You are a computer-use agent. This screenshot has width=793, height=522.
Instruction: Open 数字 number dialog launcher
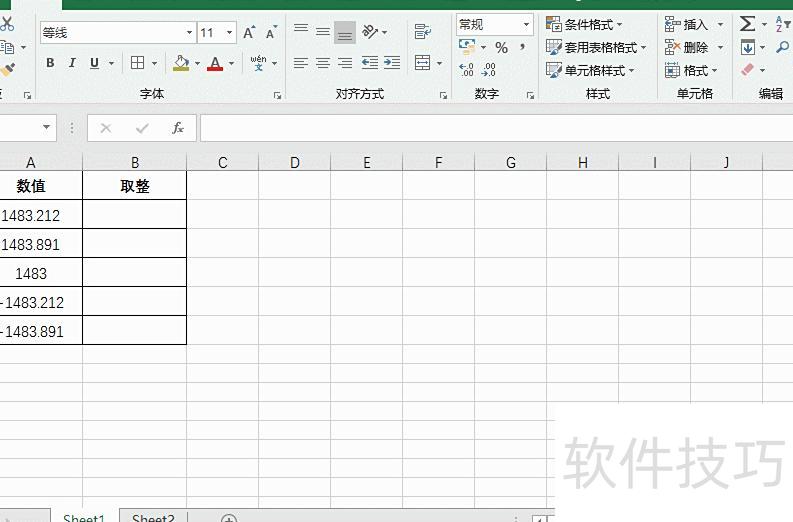click(x=530, y=95)
